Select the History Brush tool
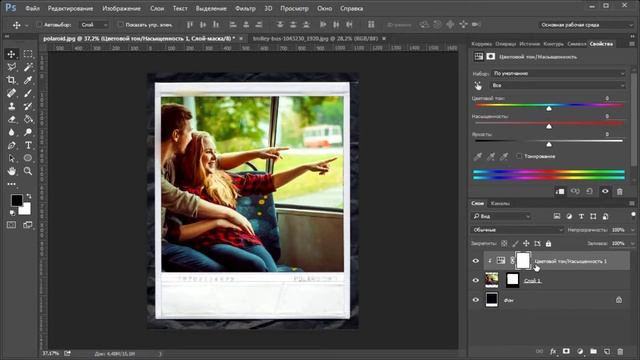The image size is (640, 360). click(x=28, y=106)
